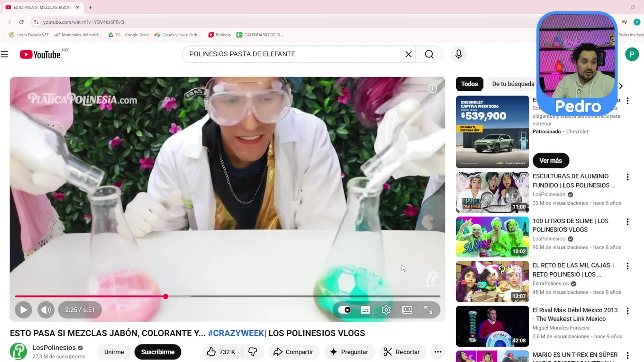Screen dimensions: 644x362
Task: Open El Reto de las Mil Cajas thumbnail
Action: 492,282
